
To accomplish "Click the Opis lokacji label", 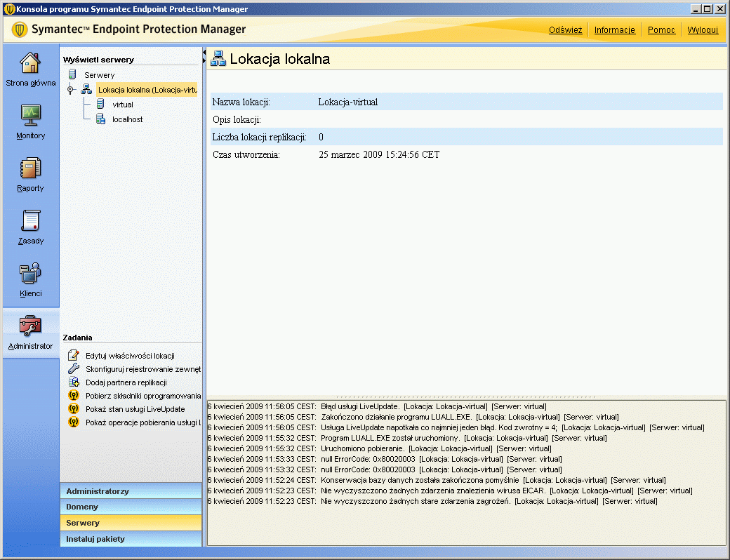I will click(x=237, y=119).
